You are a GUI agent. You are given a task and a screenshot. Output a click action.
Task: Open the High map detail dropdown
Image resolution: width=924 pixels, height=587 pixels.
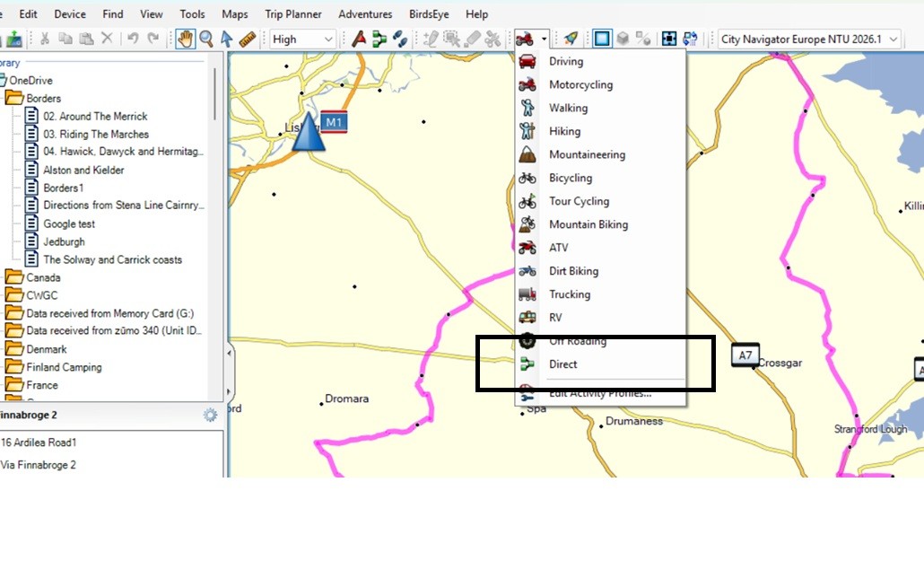point(303,39)
